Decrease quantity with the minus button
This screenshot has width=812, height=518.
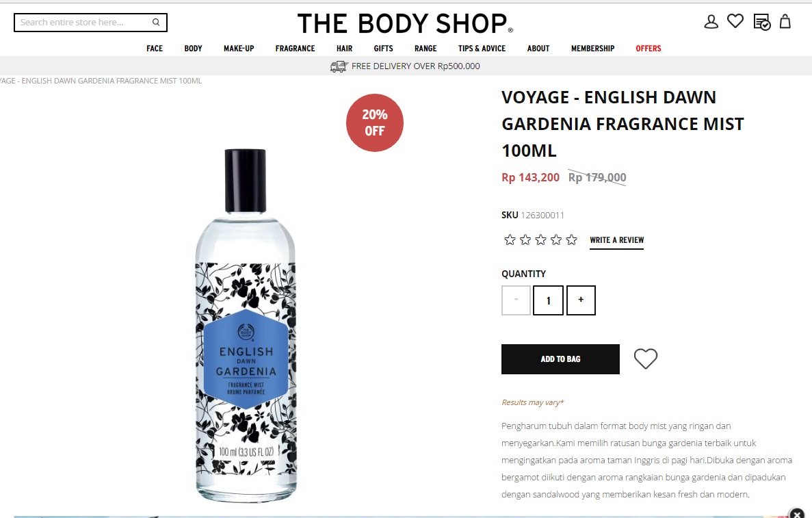tap(516, 300)
